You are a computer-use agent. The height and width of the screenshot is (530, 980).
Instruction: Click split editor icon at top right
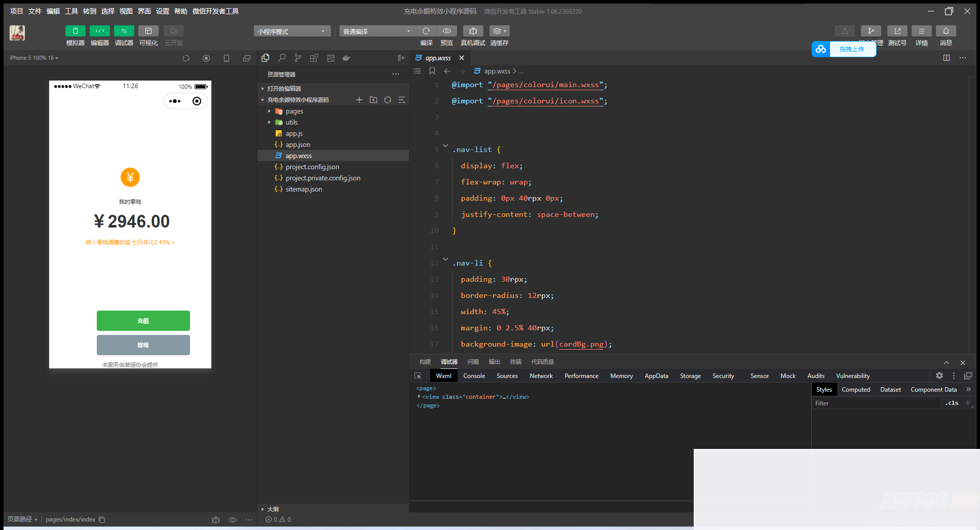(946, 58)
